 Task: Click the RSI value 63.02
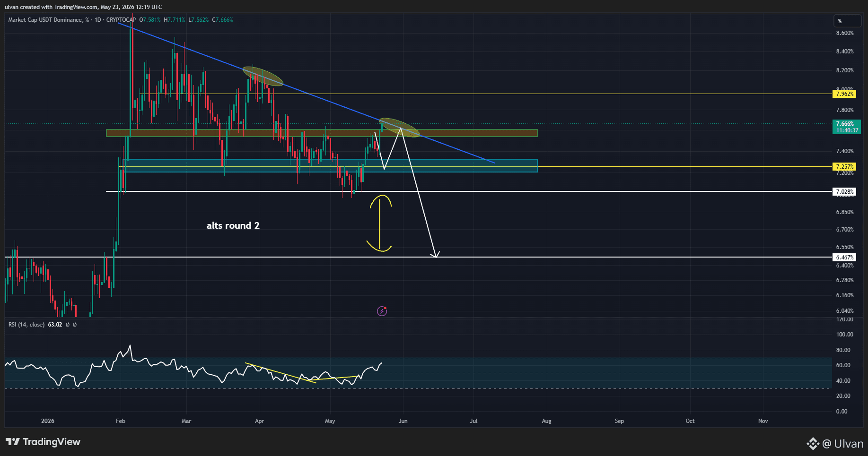click(55, 325)
